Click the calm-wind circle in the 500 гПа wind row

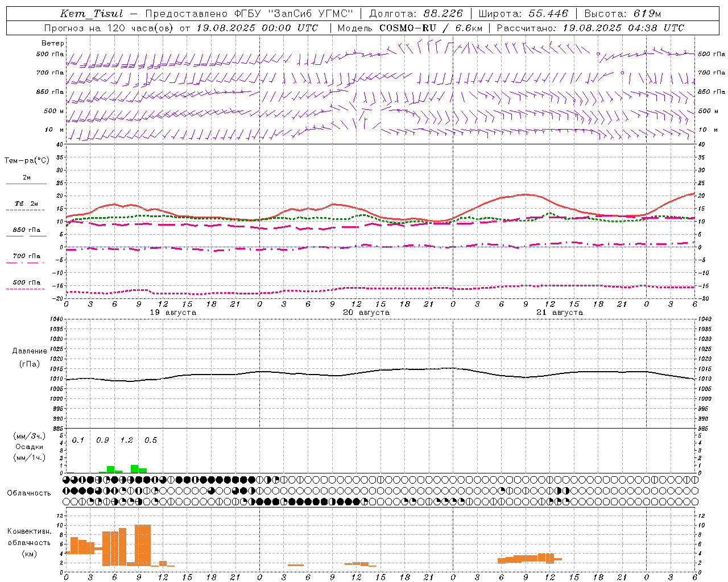click(x=598, y=54)
